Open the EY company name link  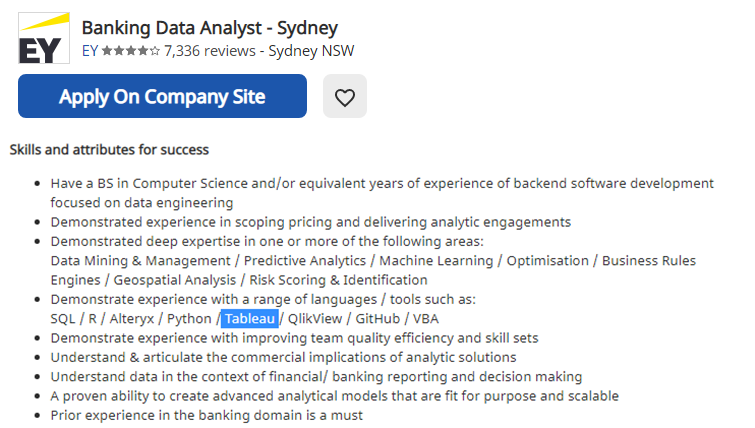(90, 51)
